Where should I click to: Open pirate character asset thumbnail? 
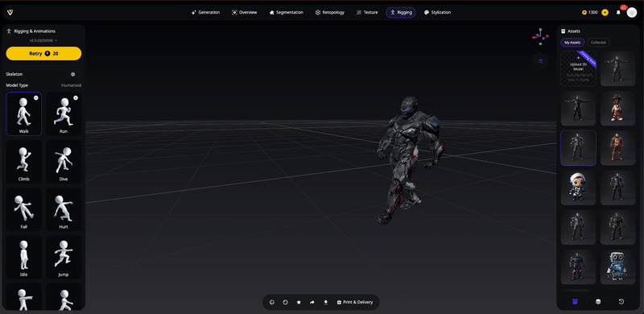point(618,108)
